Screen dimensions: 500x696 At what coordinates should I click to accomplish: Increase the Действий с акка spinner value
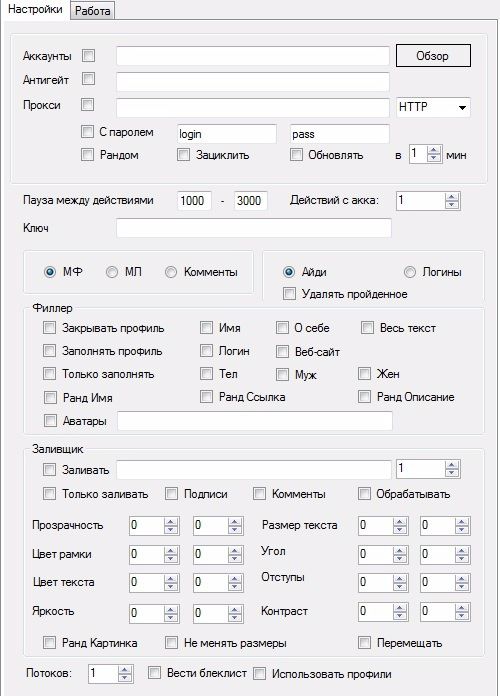pos(452,197)
